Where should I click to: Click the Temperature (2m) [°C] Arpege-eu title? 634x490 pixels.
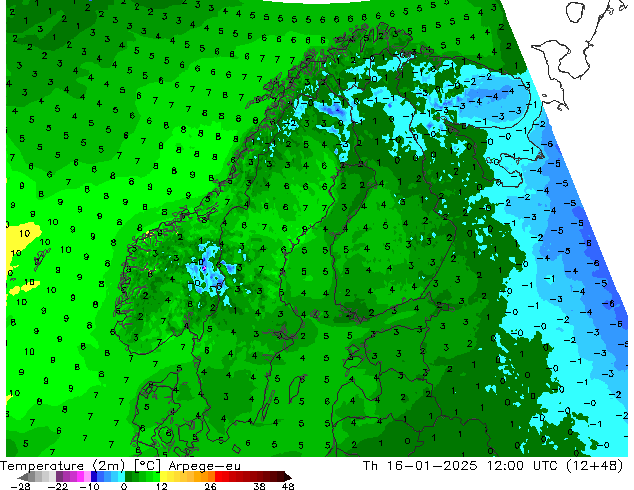120,466
